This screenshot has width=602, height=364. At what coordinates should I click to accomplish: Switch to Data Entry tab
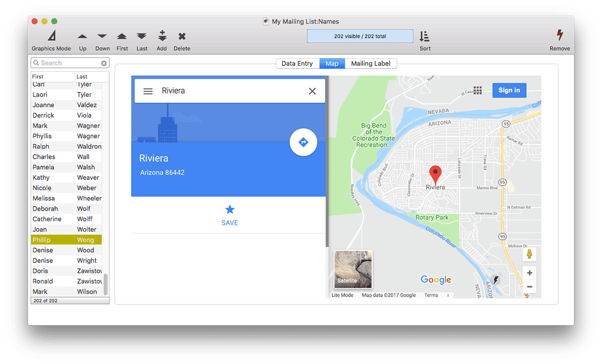tap(297, 64)
